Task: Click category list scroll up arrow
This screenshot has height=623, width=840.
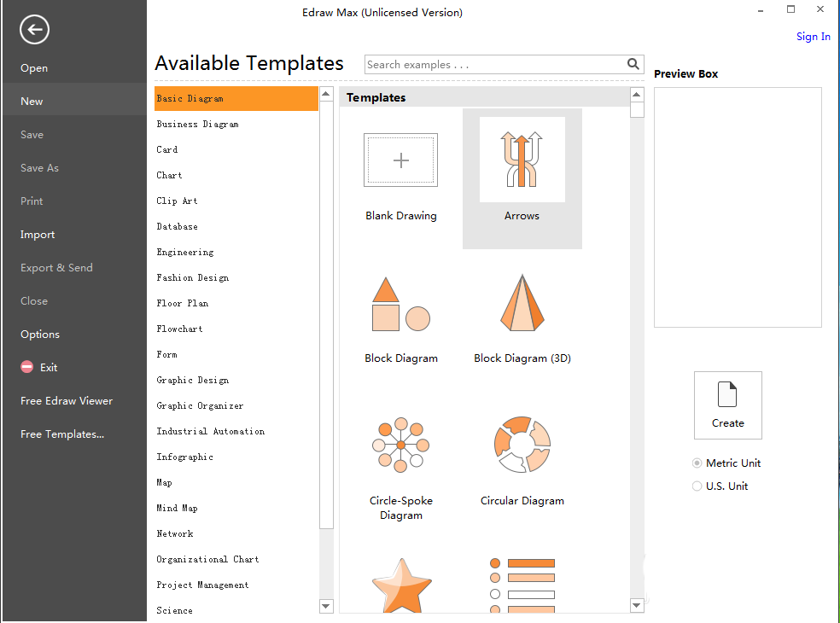Action: coord(326,94)
